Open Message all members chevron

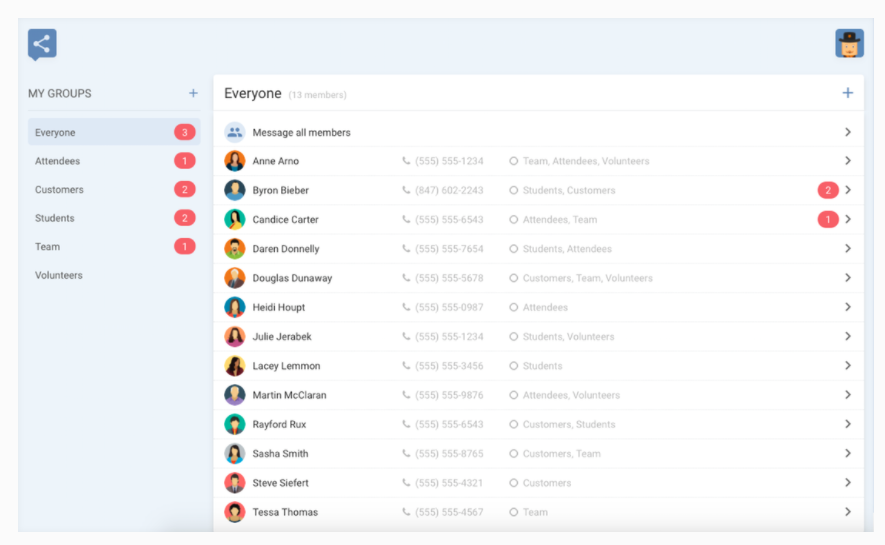(848, 132)
